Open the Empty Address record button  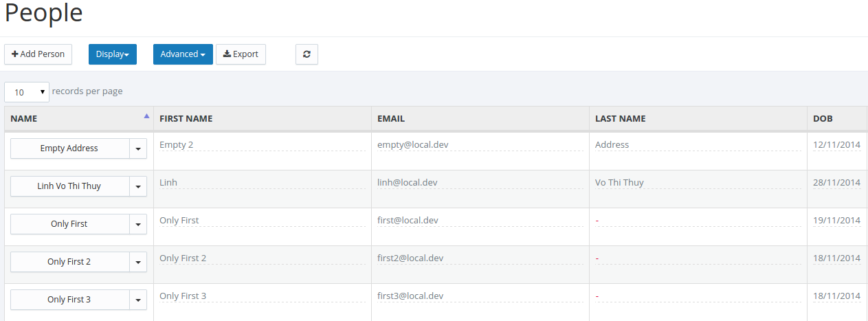tap(69, 148)
